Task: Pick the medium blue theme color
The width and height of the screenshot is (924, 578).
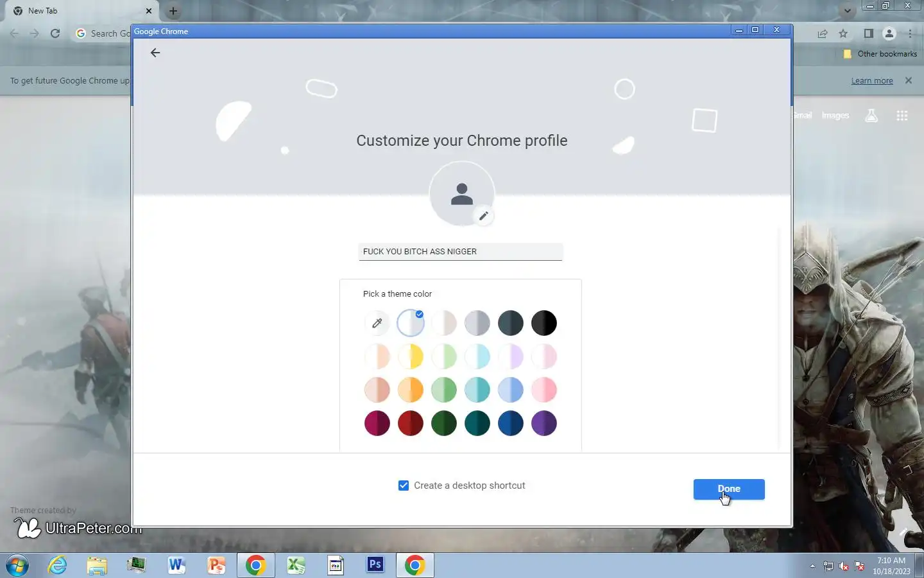Action: (x=511, y=390)
